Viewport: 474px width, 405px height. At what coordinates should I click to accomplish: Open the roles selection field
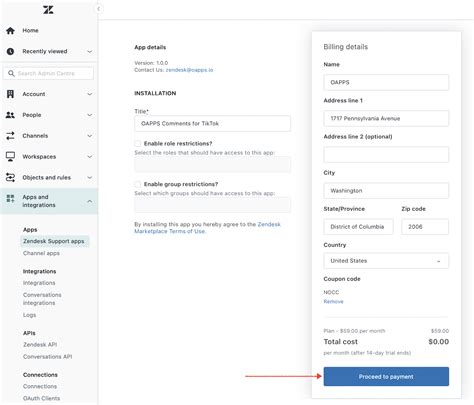tap(212, 165)
